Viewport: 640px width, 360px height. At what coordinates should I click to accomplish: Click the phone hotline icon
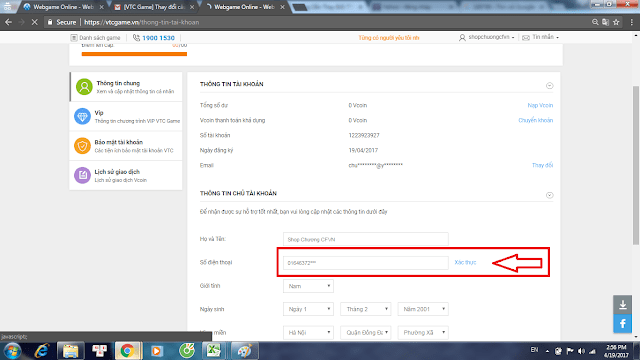point(136,38)
